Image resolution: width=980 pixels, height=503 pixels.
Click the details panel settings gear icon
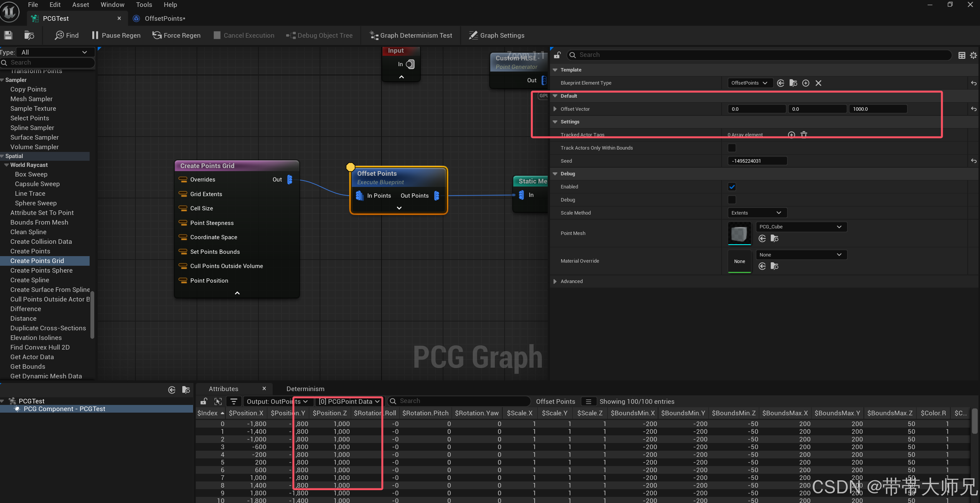[973, 55]
